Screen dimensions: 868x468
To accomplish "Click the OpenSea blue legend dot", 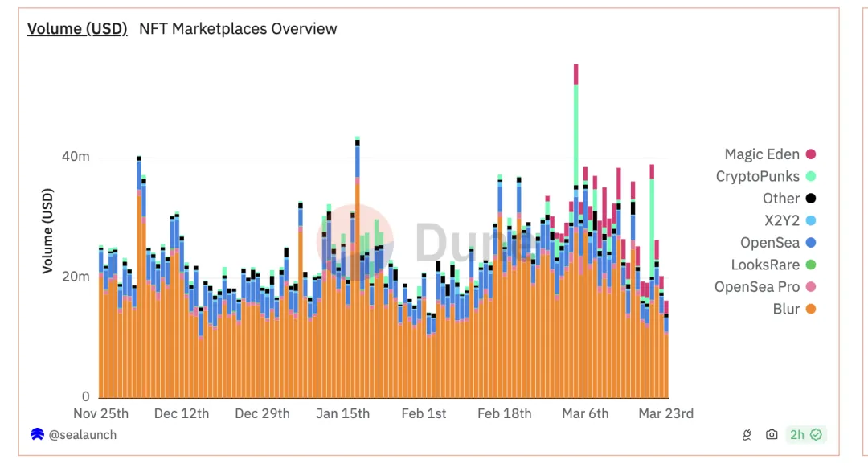I will 811,243.
